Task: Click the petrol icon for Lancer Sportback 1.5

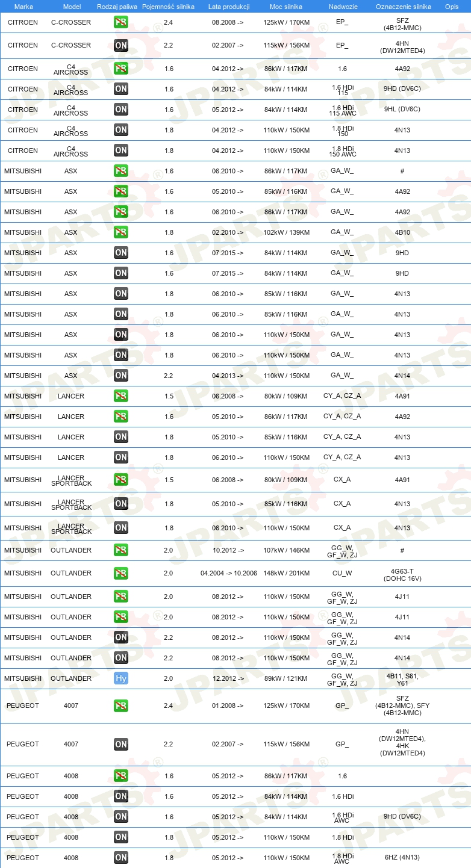Action: [x=120, y=480]
